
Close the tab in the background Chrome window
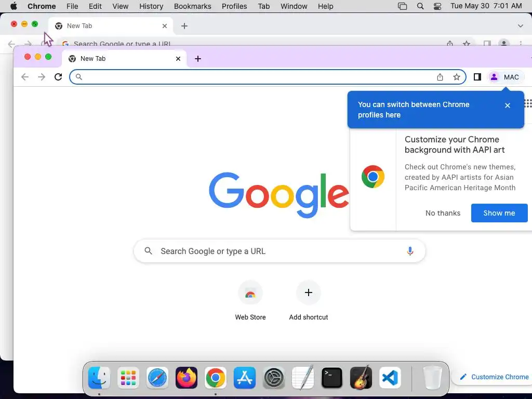165,26
